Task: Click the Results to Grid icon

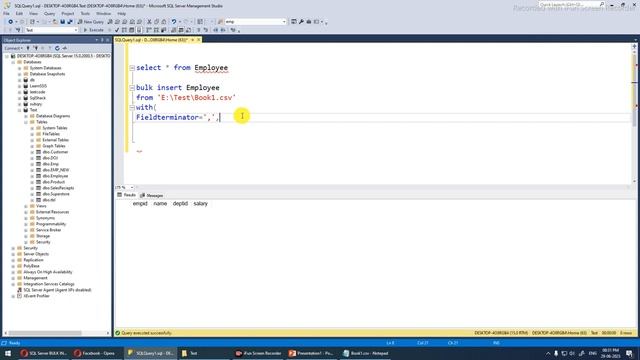Action: [181, 30]
